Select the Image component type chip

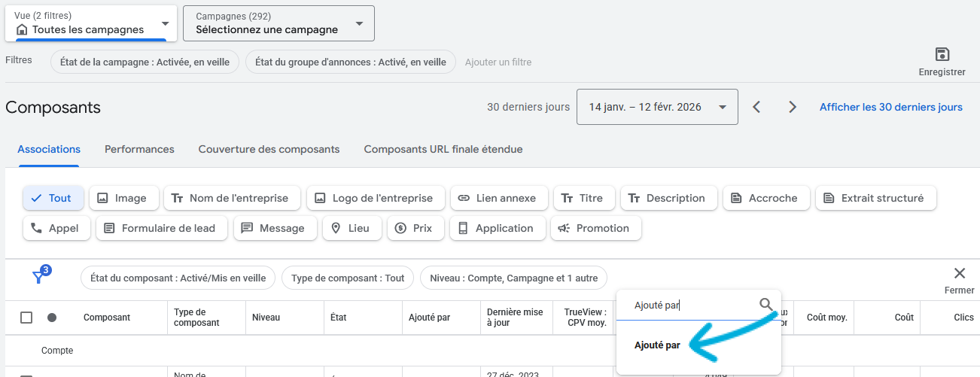click(x=123, y=198)
